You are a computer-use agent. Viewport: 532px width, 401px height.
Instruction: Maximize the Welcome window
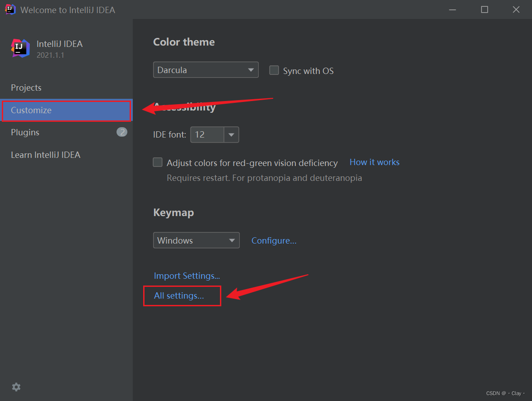click(485, 9)
